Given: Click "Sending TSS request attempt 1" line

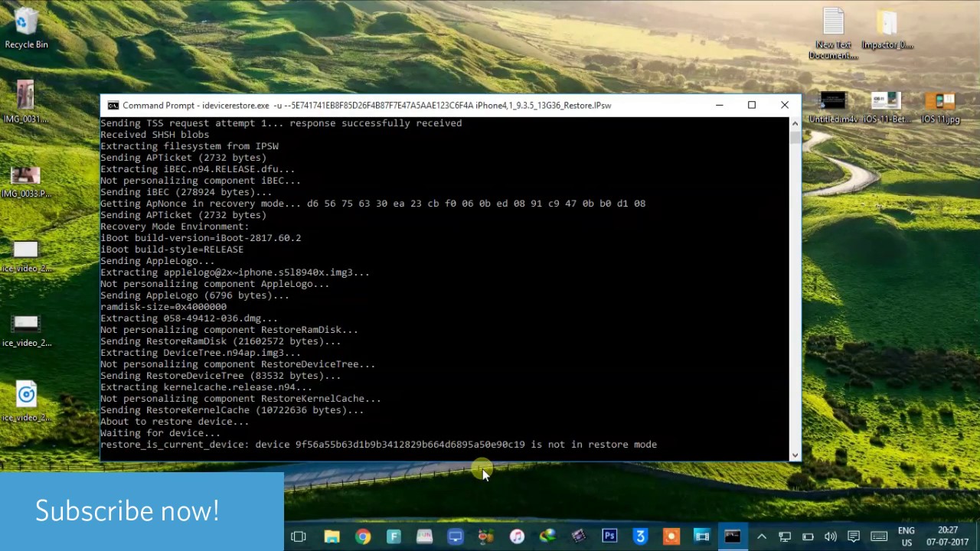Looking at the screenshot, I should tap(281, 123).
